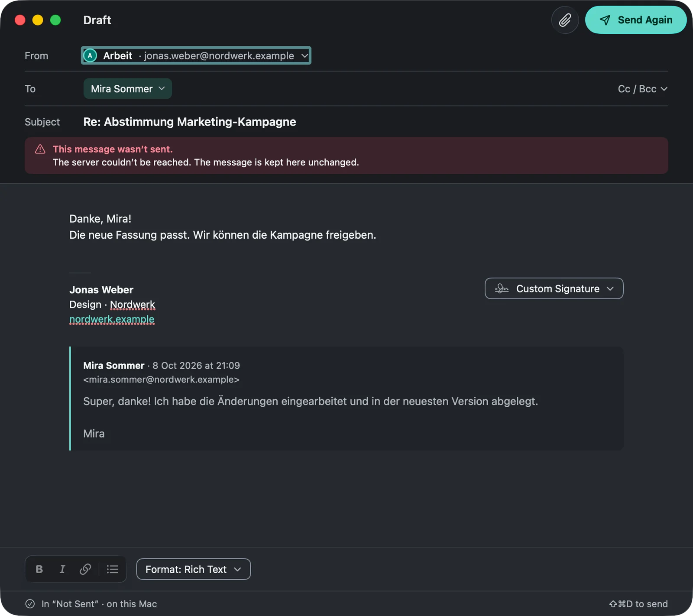Click the quoted date '8 Oct 2026 at 21:09'
693x616 pixels.
[x=196, y=366]
